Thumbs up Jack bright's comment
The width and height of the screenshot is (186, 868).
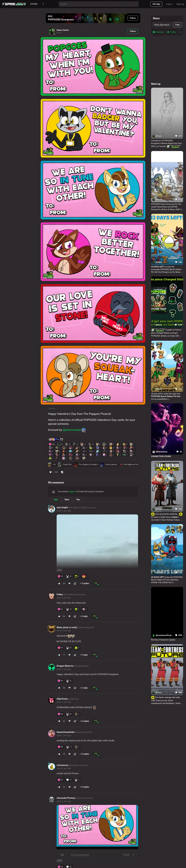(x=59, y=583)
